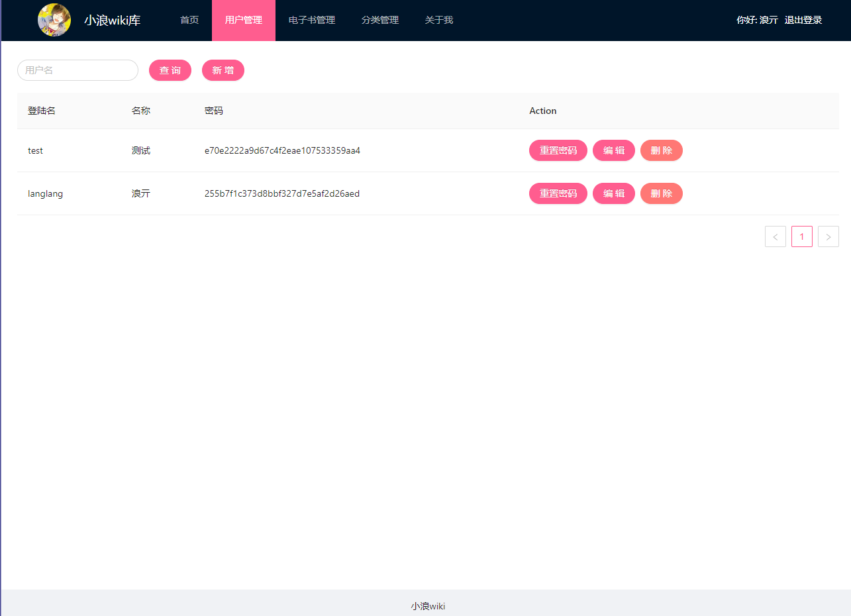This screenshot has height=616, width=851.
Task: Delete user langlang using 删除
Action: (661, 193)
